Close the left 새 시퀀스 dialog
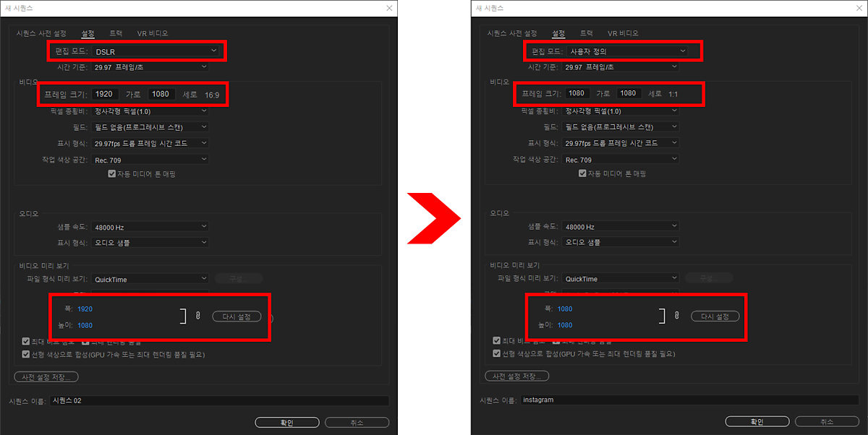The height and width of the screenshot is (435, 868). 389,8
